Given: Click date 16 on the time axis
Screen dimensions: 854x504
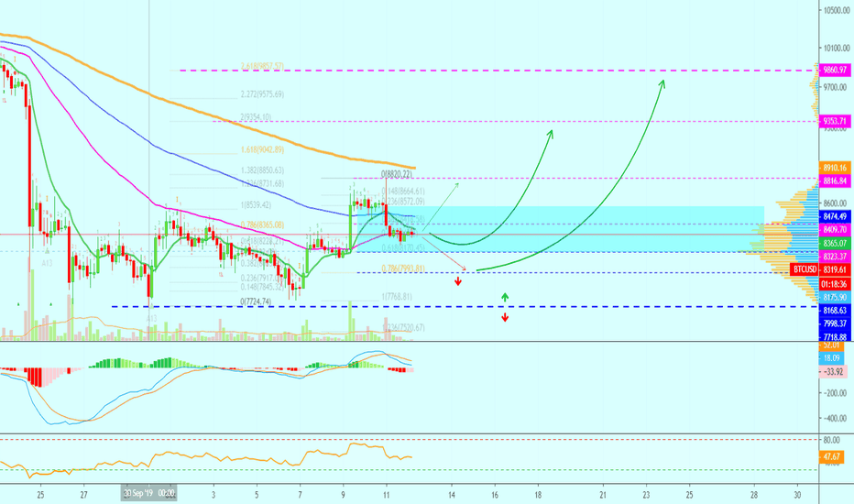Looking at the screenshot, I should coord(495,495).
